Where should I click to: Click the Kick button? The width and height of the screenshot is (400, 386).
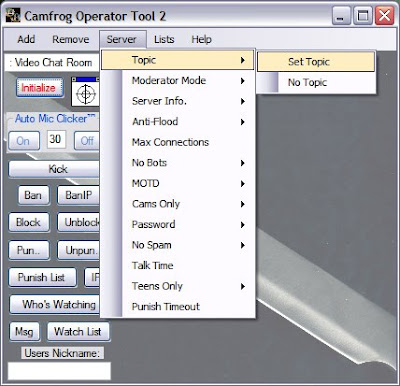pos(55,169)
